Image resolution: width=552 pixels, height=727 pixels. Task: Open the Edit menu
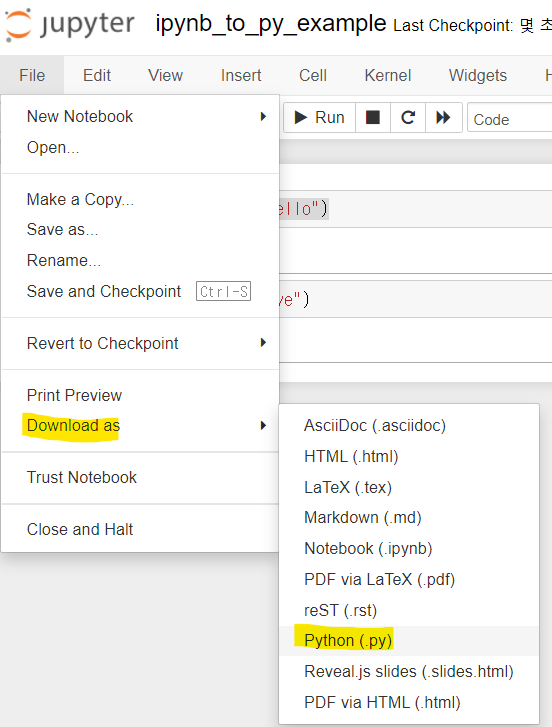97,75
